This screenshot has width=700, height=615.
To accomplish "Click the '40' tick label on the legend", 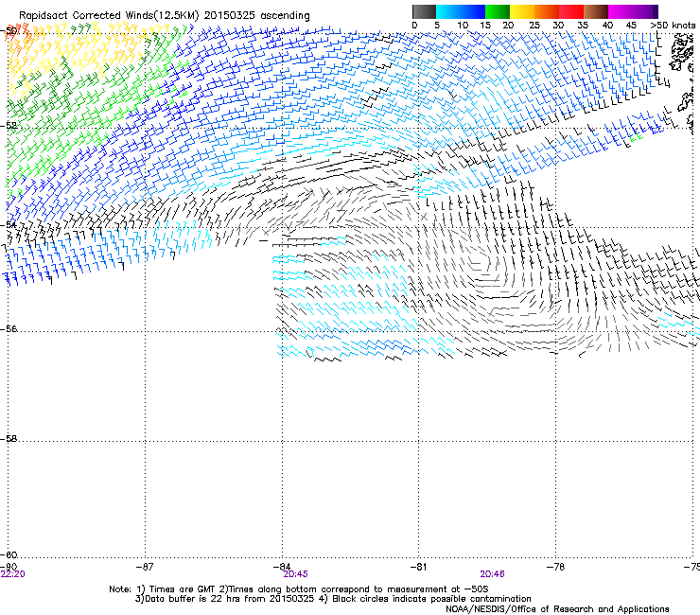I will tap(607, 26).
